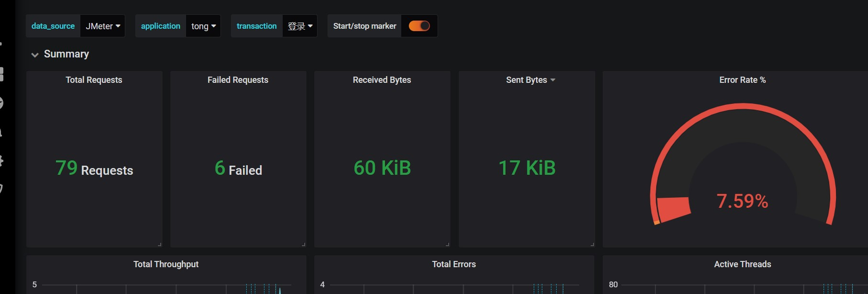Viewport: 868px width, 294px height.
Task: Open the data_source JMeter dropdown
Action: 103,26
